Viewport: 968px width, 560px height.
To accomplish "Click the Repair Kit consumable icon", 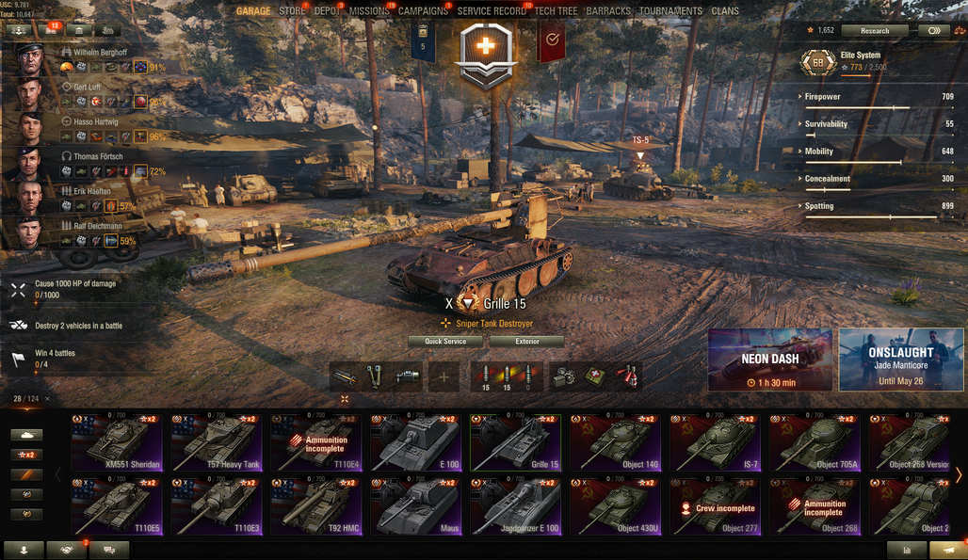I will coord(564,376).
